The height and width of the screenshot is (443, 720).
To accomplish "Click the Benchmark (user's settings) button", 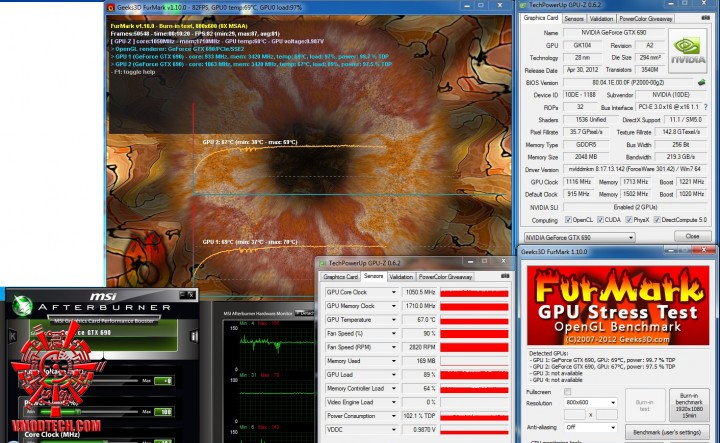I will [667, 432].
